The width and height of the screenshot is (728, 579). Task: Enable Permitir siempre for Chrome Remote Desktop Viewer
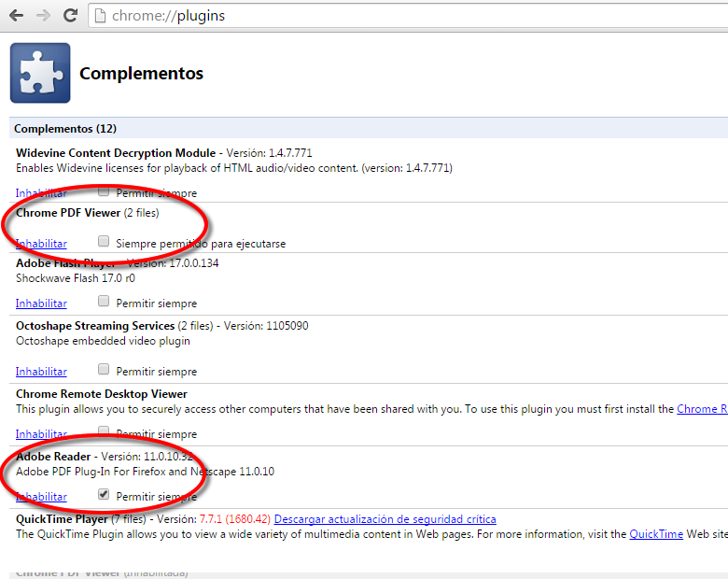click(x=104, y=433)
